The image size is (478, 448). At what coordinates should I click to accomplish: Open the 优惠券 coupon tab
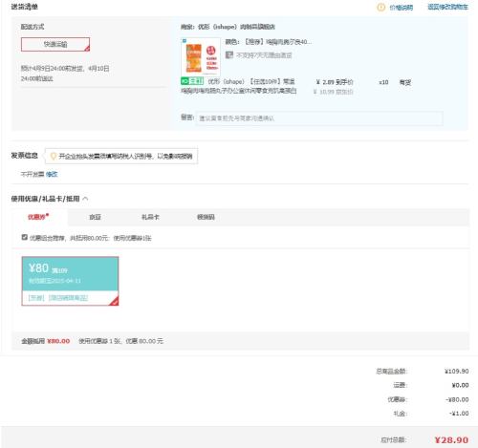click(x=38, y=217)
